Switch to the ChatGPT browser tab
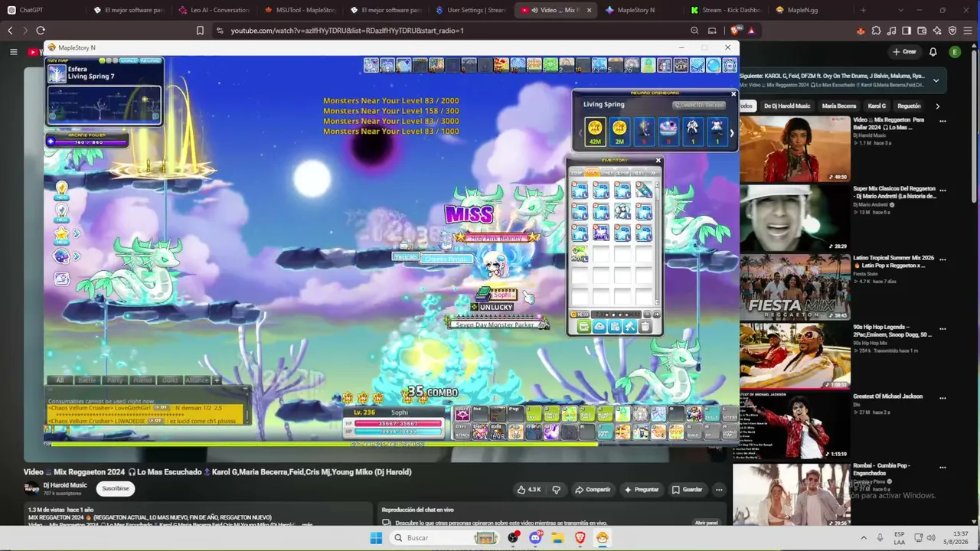Viewport: 980px width, 551px height. coord(41,10)
